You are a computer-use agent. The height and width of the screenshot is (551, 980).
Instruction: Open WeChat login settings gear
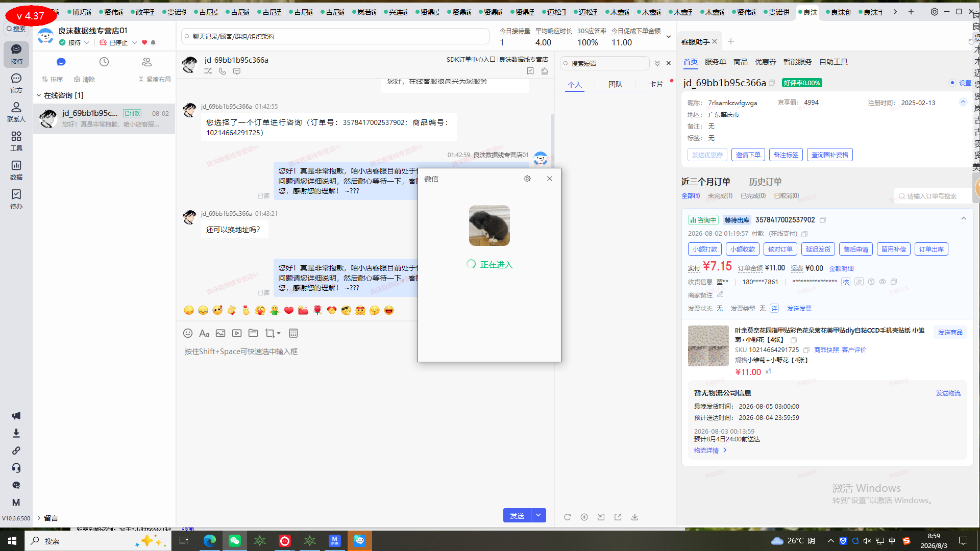pyautogui.click(x=527, y=179)
